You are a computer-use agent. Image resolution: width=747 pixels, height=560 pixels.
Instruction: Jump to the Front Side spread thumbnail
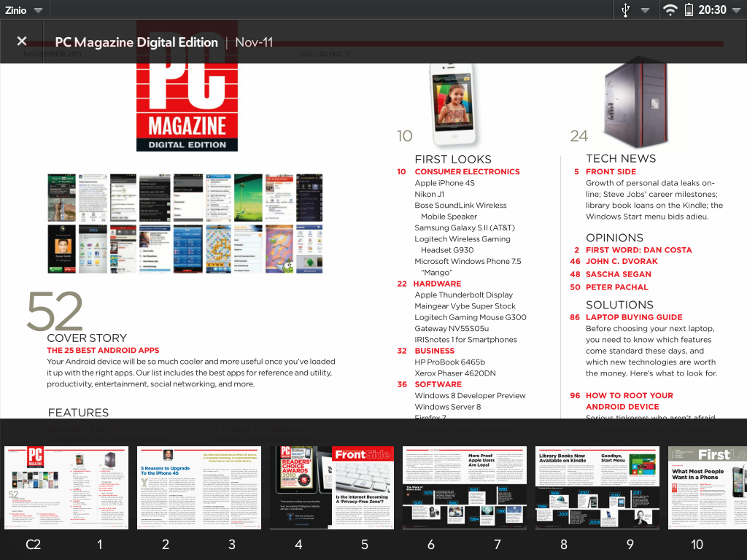332,488
